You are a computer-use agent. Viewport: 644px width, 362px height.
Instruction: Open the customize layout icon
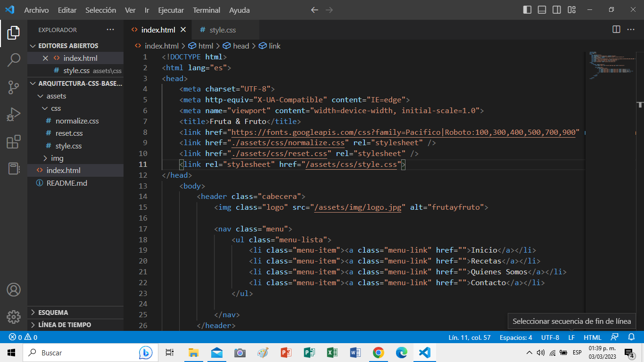coord(571,10)
